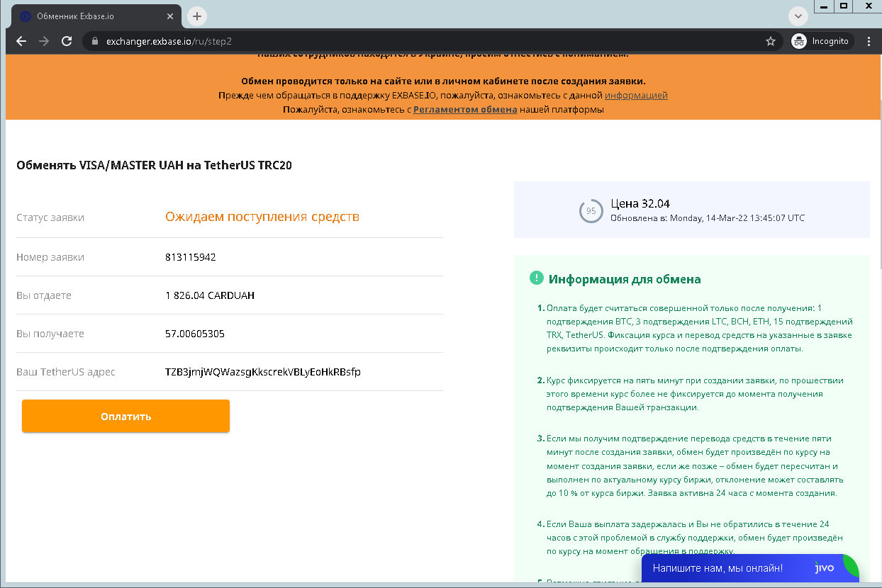Screen dimensions: 882x588
Task: Click the green exclamation info icon
Action: click(x=536, y=278)
